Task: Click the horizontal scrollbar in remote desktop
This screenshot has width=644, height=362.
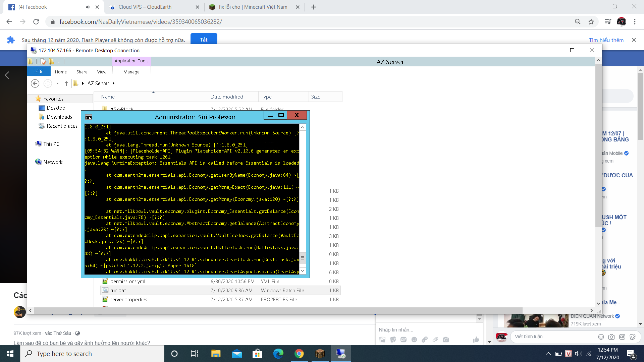Action: [x=278, y=311]
